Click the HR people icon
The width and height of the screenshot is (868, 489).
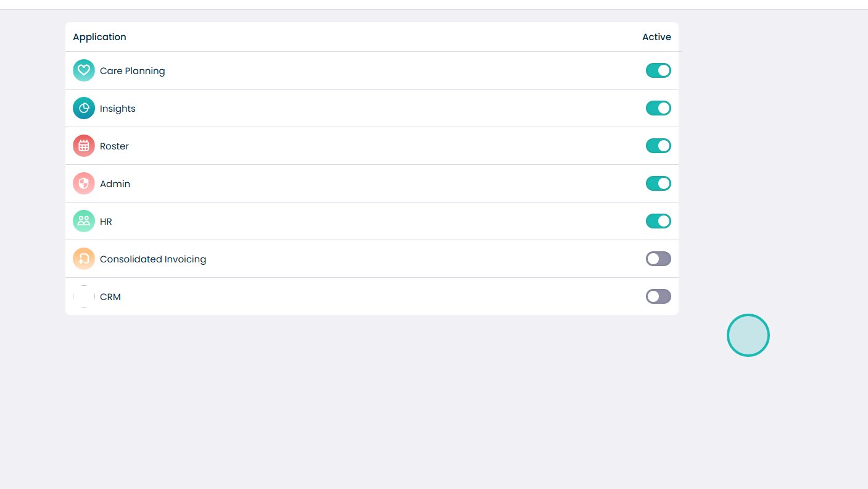coord(84,221)
